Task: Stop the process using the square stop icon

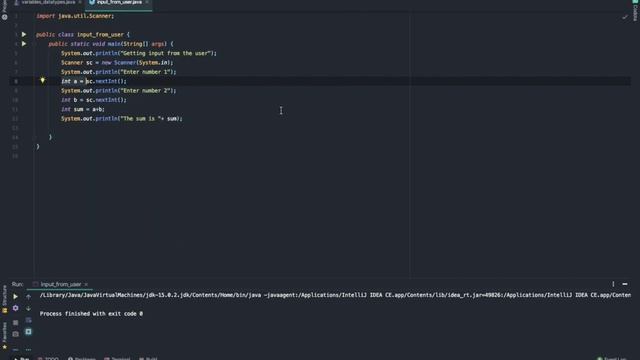Action: 16,322
